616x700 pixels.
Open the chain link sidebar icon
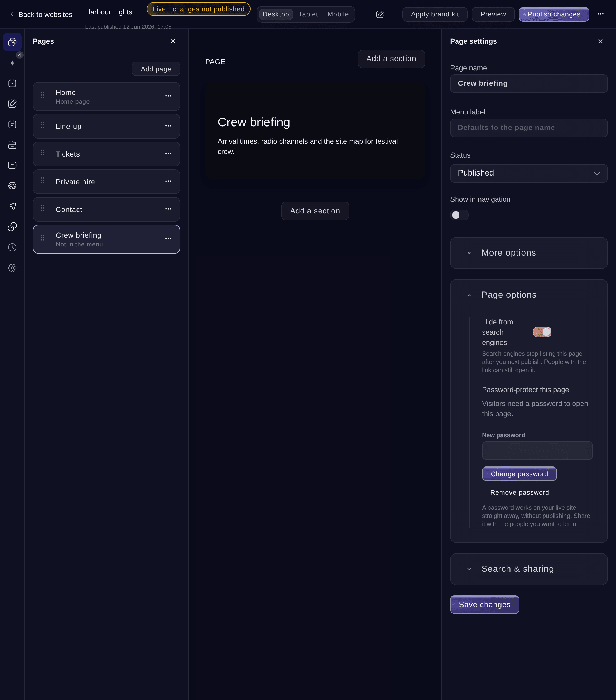point(12,227)
